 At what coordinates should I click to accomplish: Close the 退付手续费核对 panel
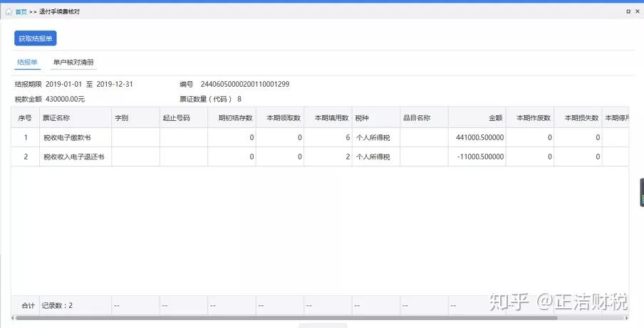click(x=638, y=12)
